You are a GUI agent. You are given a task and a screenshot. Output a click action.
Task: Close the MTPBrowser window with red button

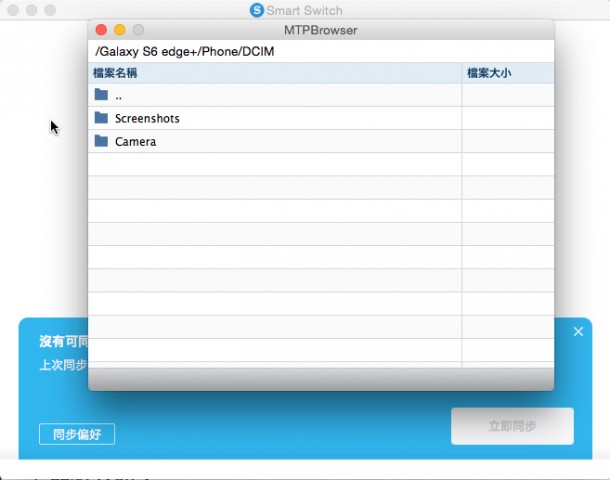coord(101,30)
